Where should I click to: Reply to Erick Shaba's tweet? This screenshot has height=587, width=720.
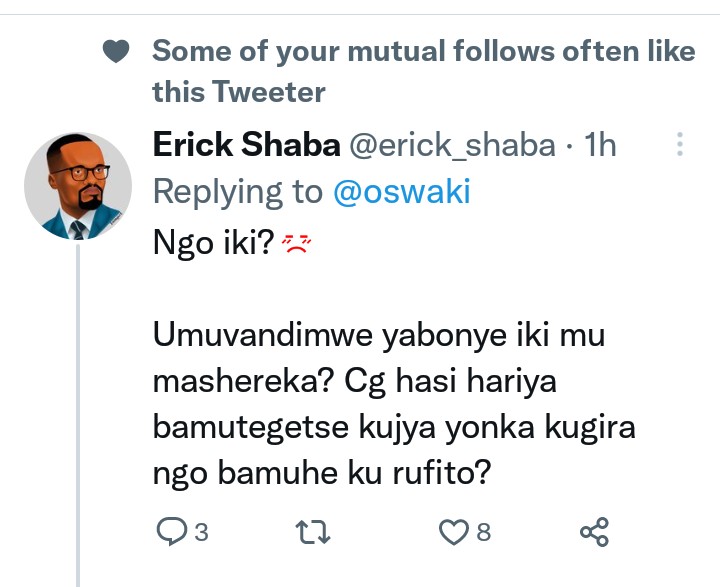click(x=174, y=532)
